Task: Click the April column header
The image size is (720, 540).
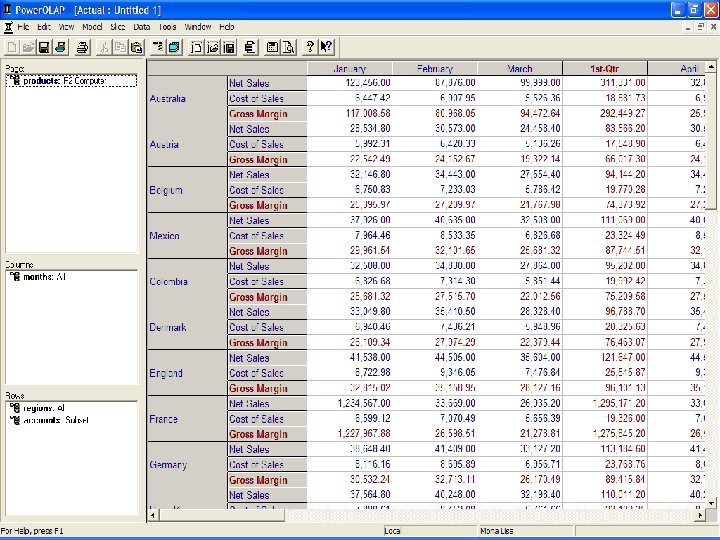Action: click(x=676, y=68)
